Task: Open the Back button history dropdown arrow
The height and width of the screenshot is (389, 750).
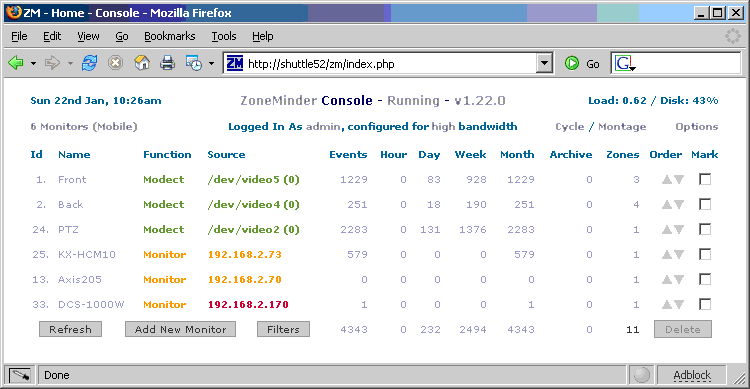Action: click(33, 63)
